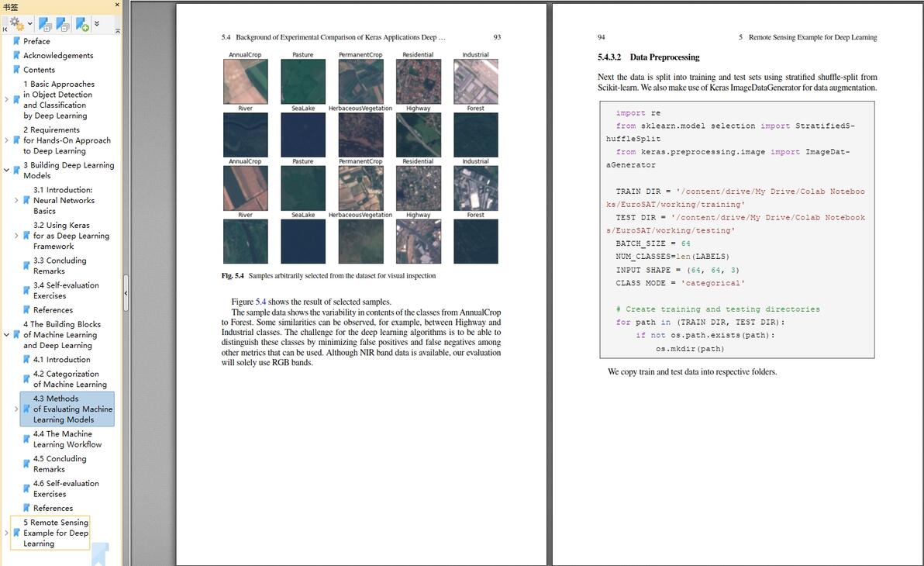Expand 4.3 Methods of Evaluating bookmark
Screen dimensions: 924x566
pos(16,409)
